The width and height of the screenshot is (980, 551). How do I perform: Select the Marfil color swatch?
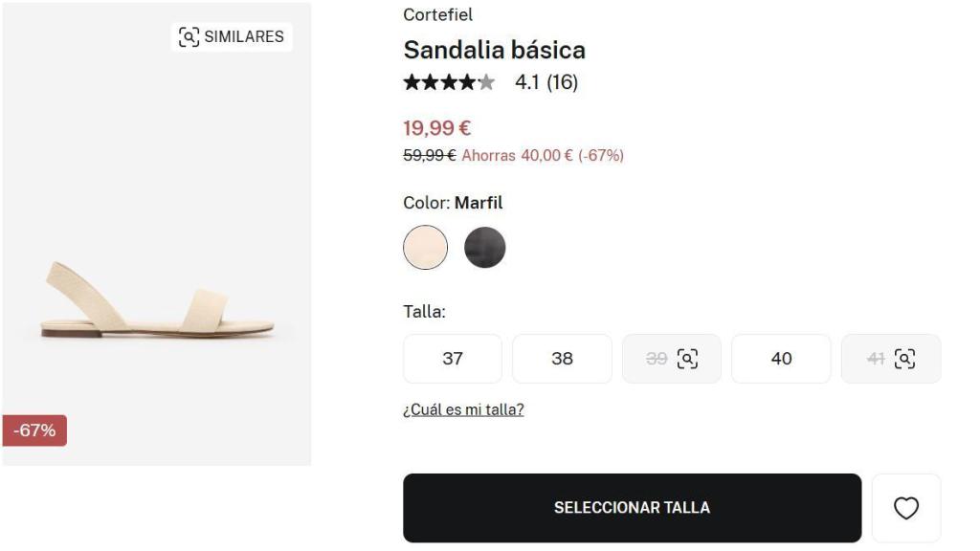coord(425,247)
